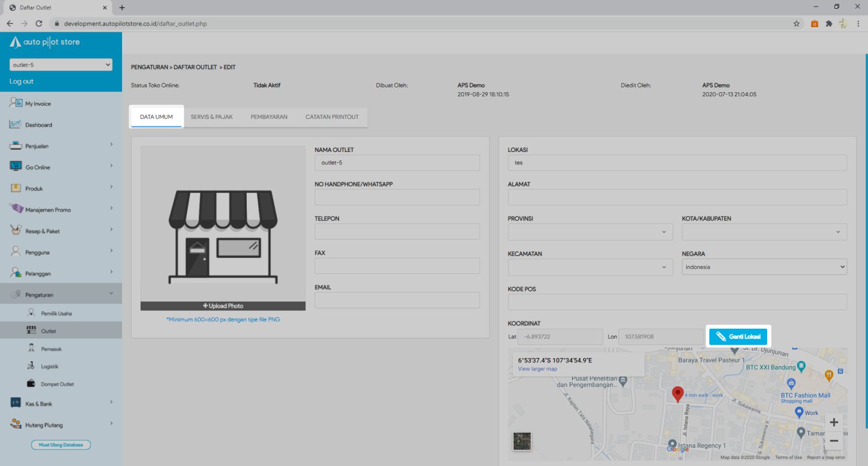
Task: Open the Negara dropdown showing Indonesia
Action: (x=764, y=267)
